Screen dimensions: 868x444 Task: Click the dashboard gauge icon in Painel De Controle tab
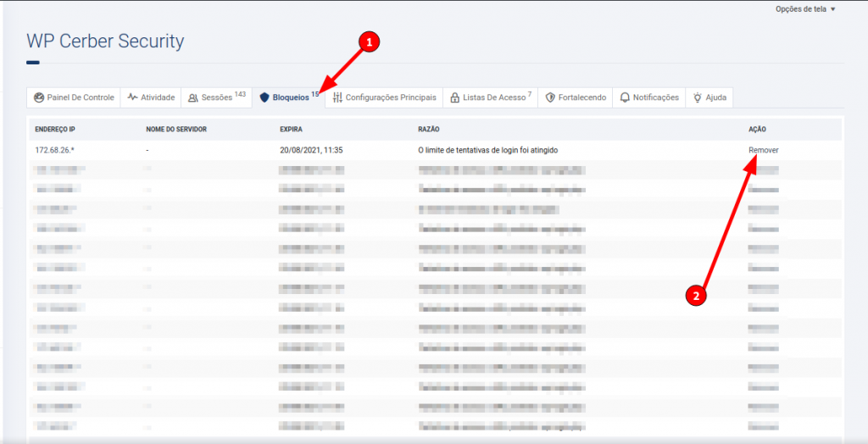click(38, 97)
